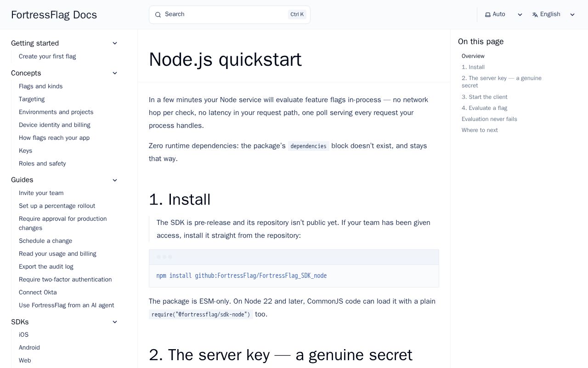The image size is (588, 368).
Task: Open Use FortressFlag from an AI agent
Action: click(x=66, y=305)
